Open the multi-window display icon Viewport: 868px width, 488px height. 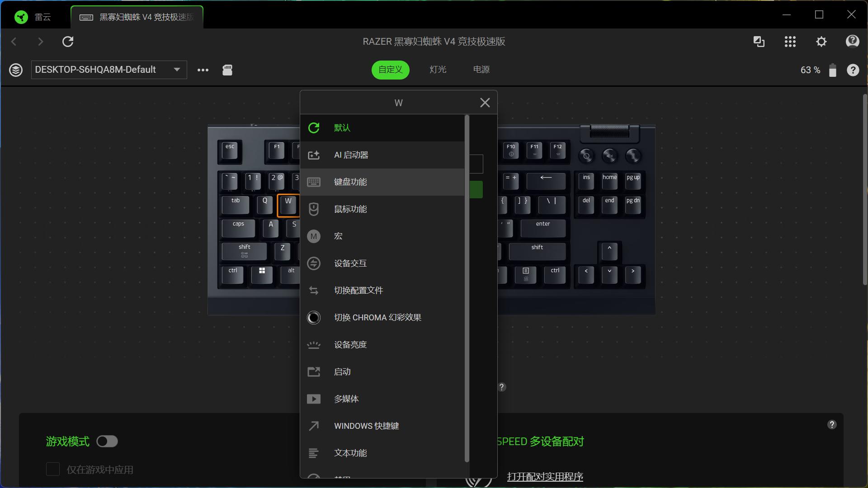tap(759, 42)
